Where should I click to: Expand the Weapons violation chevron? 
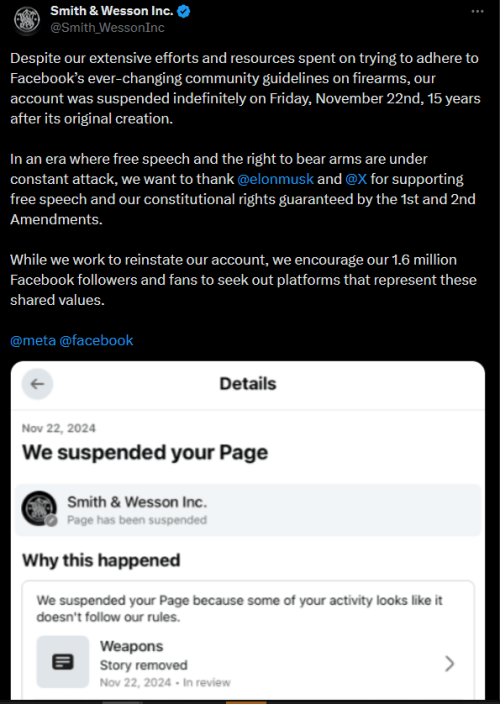click(x=449, y=663)
